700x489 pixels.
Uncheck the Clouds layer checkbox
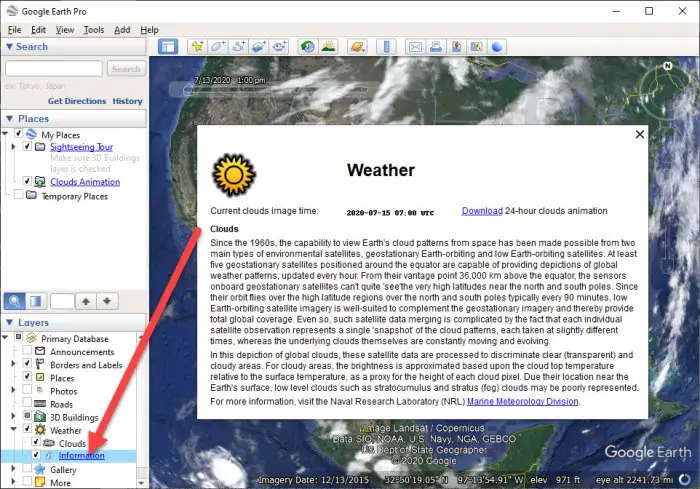coord(36,442)
